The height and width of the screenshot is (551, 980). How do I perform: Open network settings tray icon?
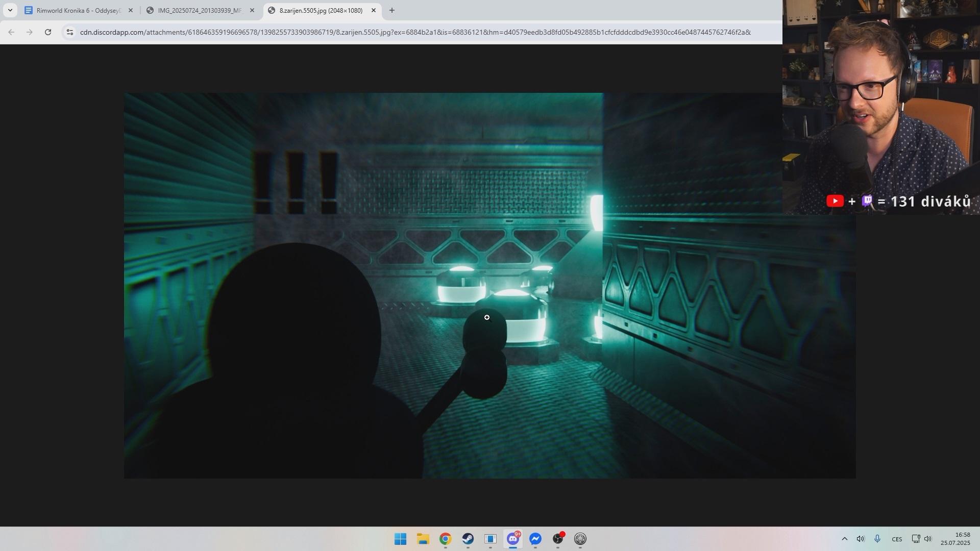(x=916, y=539)
